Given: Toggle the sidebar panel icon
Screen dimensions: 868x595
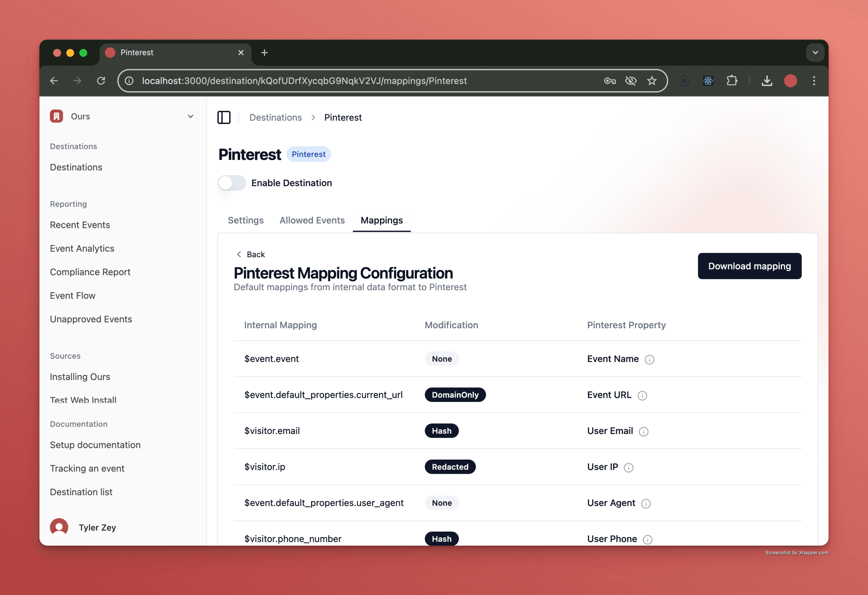Looking at the screenshot, I should click(224, 117).
